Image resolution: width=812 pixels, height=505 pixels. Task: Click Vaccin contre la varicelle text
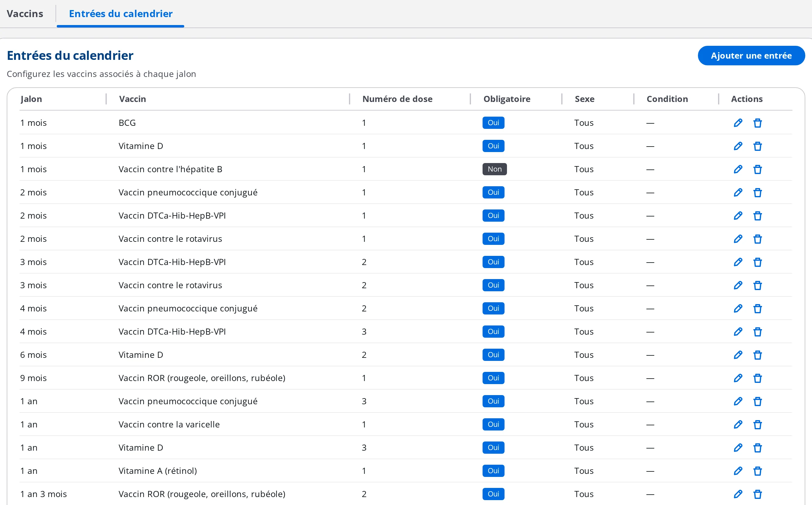[169, 424]
